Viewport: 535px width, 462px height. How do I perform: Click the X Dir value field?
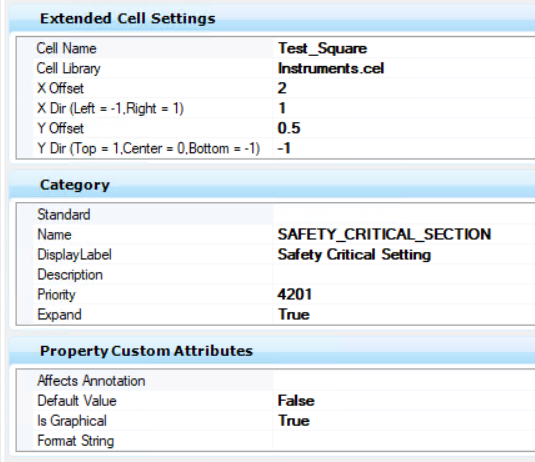(404, 108)
